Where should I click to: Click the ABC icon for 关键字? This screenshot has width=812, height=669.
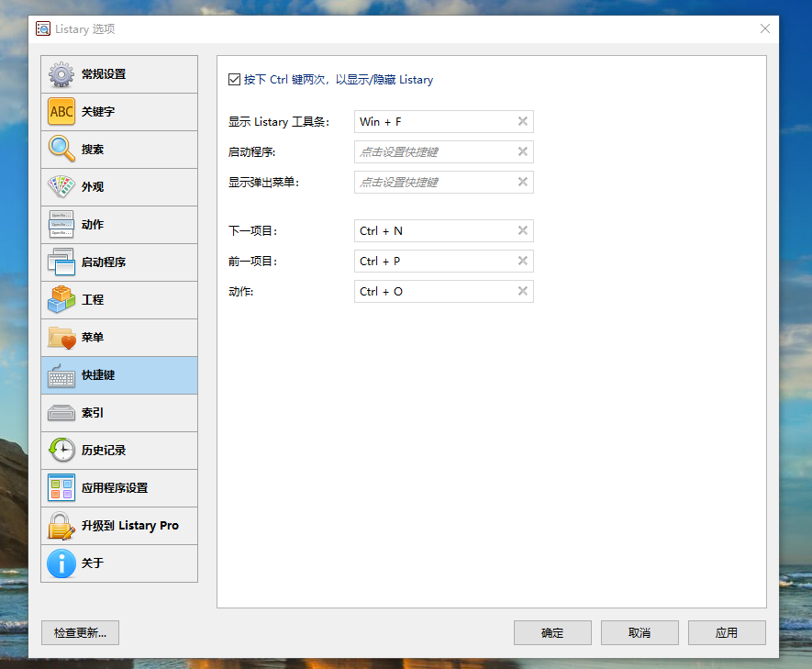click(x=61, y=112)
